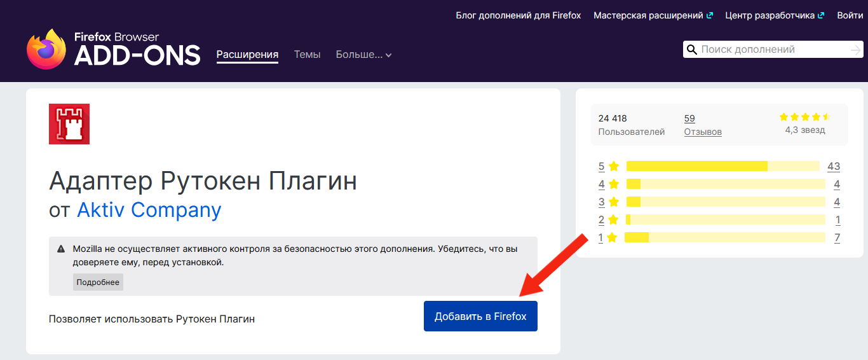Click the 4,3 звезд rating text
868x360 pixels.
pyautogui.click(x=805, y=130)
